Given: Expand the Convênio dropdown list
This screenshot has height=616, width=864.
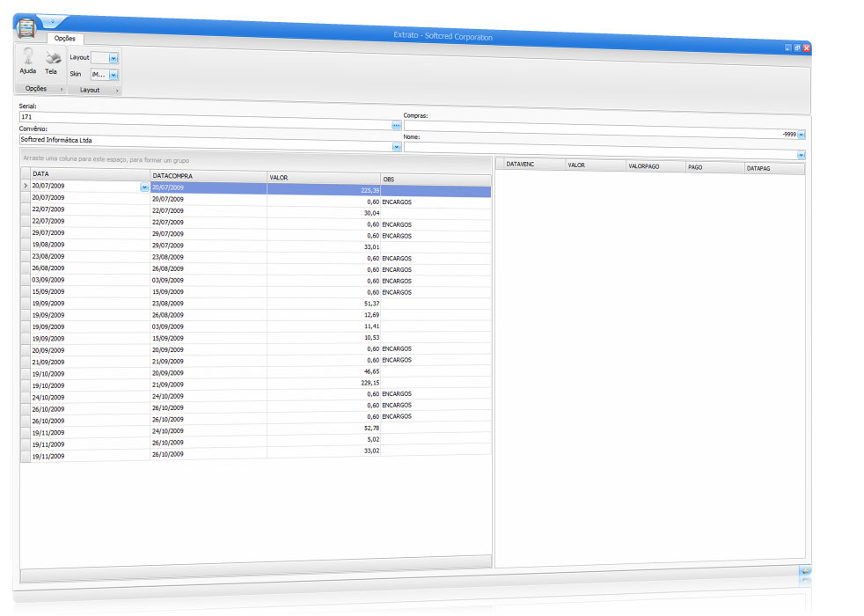Looking at the screenshot, I should click(x=396, y=146).
